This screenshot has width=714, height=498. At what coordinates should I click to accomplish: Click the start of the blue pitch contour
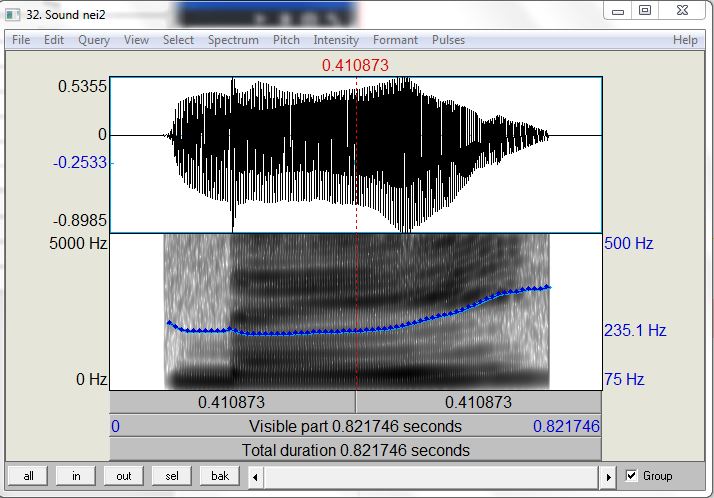pos(169,323)
